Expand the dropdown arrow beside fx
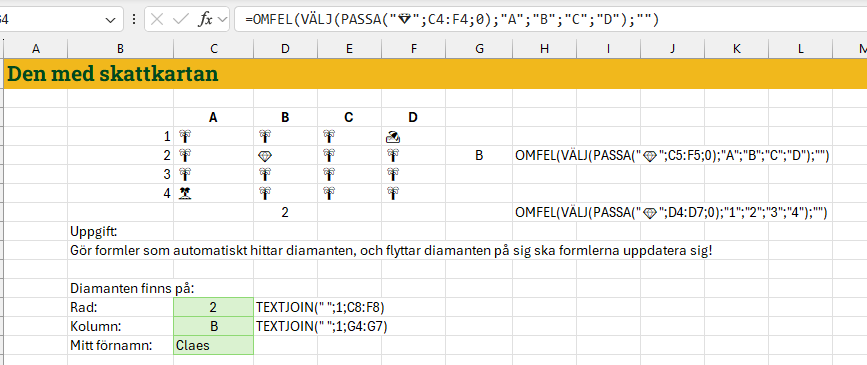This screenshot has height=365, width=867. (223, 20)
